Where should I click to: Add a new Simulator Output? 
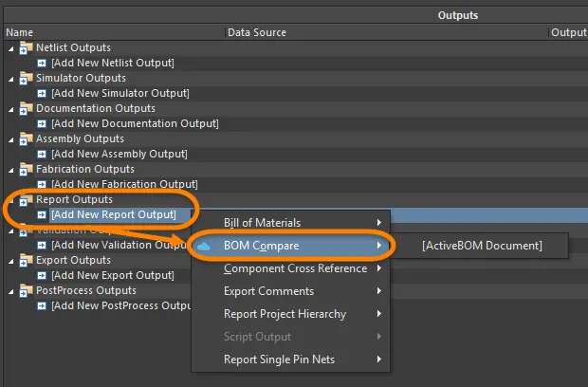tap(120, 93)
